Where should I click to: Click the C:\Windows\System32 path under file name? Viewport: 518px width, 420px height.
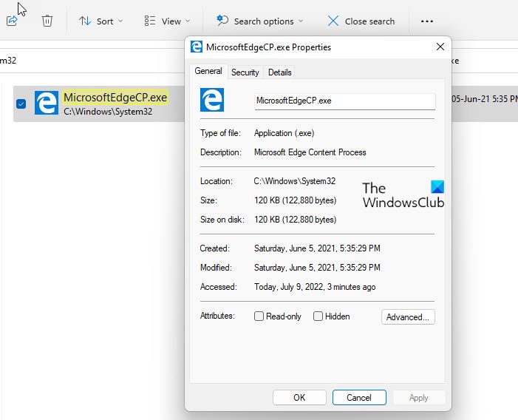[x=108, y=112]
